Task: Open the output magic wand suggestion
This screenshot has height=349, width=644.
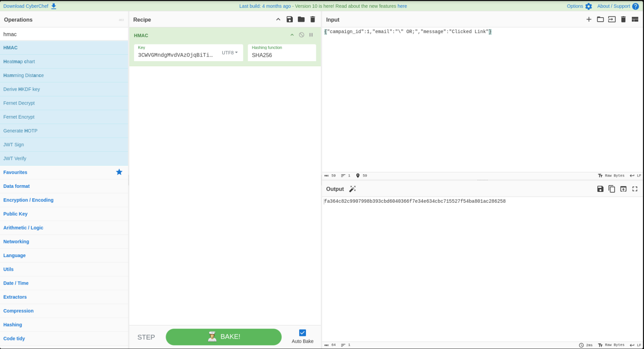Action: coord(353,189)
